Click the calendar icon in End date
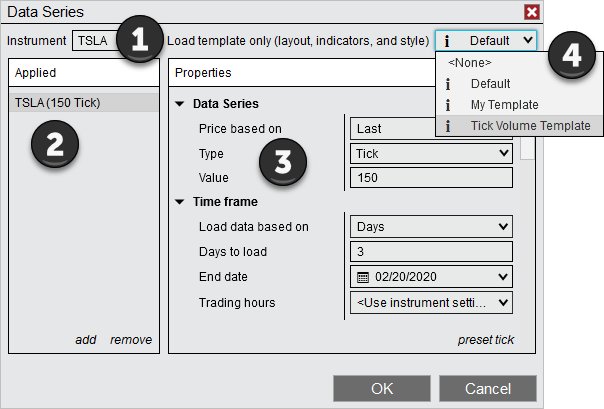 pyautogui.click(x=364, y=277)
